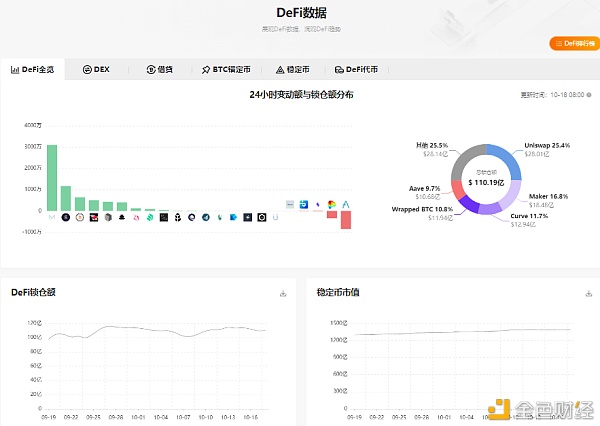This screenshot has width=600, height=426.
Task: Click the Wrapped BTC 10.8% label
Action: click(422, 209)
